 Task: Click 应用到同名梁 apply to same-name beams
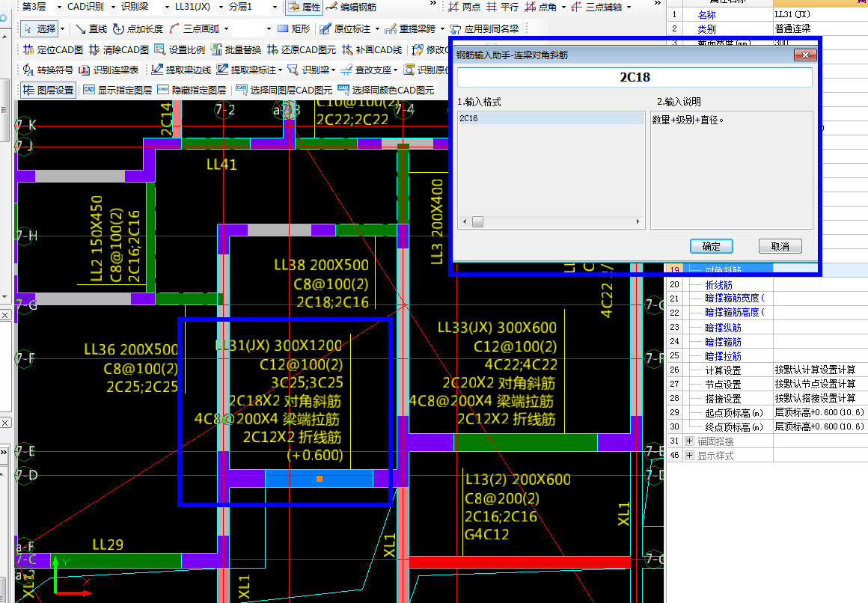484,28
